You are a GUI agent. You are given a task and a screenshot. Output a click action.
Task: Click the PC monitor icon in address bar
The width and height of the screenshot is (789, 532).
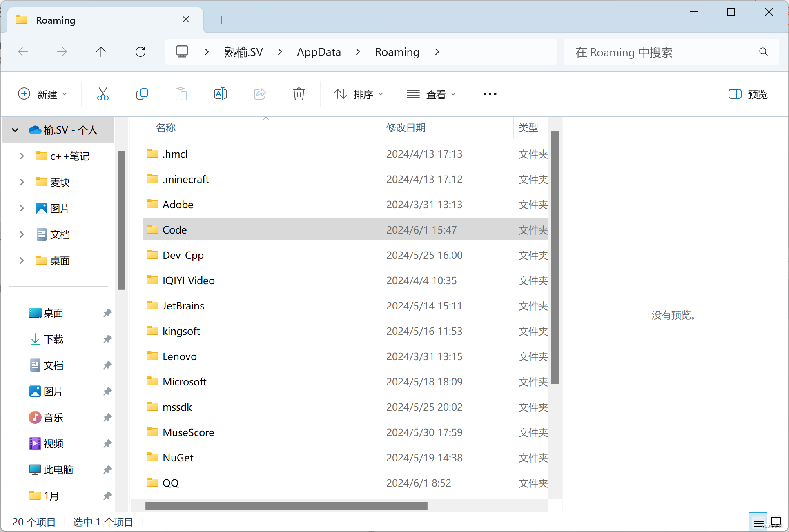(x=182, y=51)
